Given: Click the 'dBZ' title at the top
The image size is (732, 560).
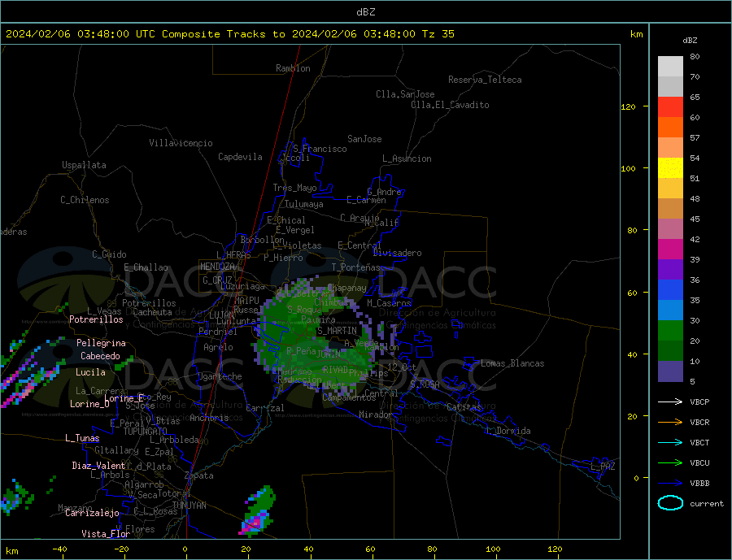Looking at the screenshot, I should [x=365, y=12].
